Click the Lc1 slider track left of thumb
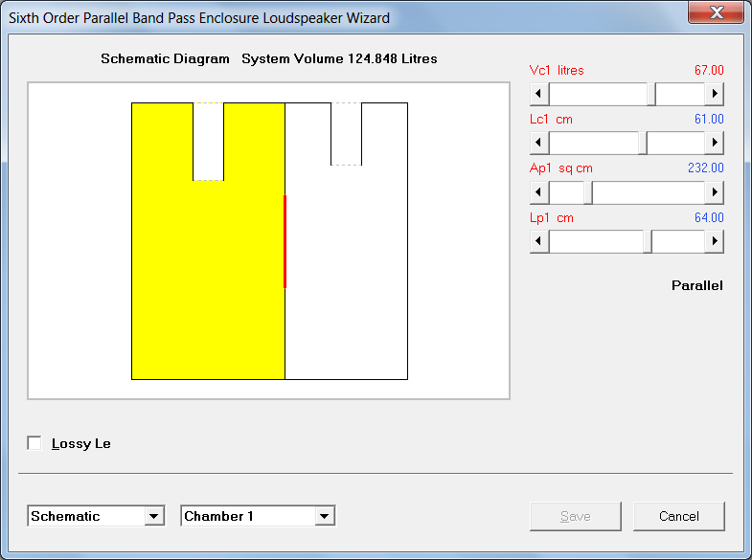Viewport: 752px width, 560px height. [594, 143]
